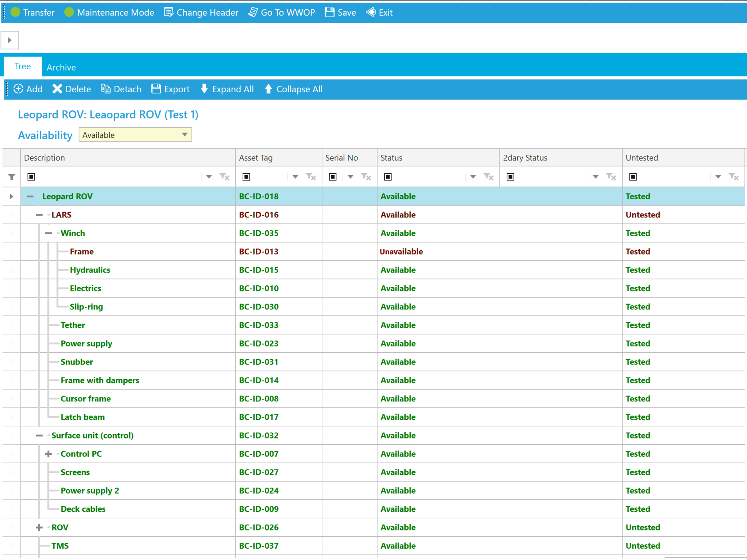747x560 pixels.
Task: Go To WWOP
Action: [x=282, y=12]
